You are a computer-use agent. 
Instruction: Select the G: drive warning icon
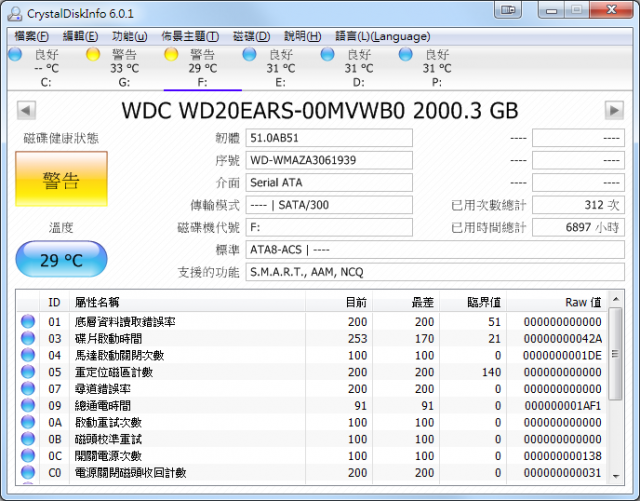93,54
